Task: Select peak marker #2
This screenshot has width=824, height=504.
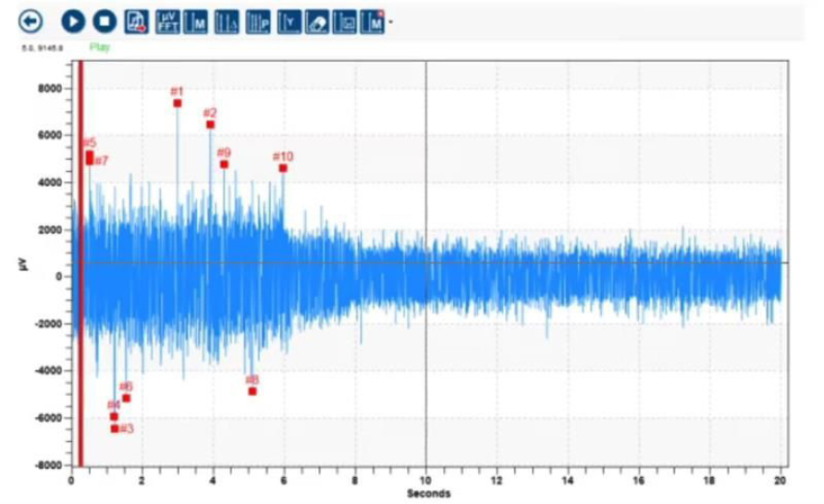Action: (x=210, y=125)
